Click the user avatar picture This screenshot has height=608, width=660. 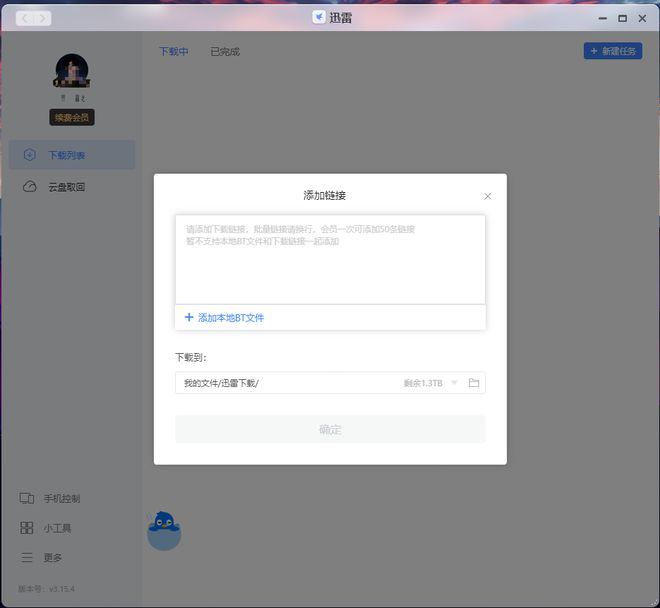(x=72, y=70)
